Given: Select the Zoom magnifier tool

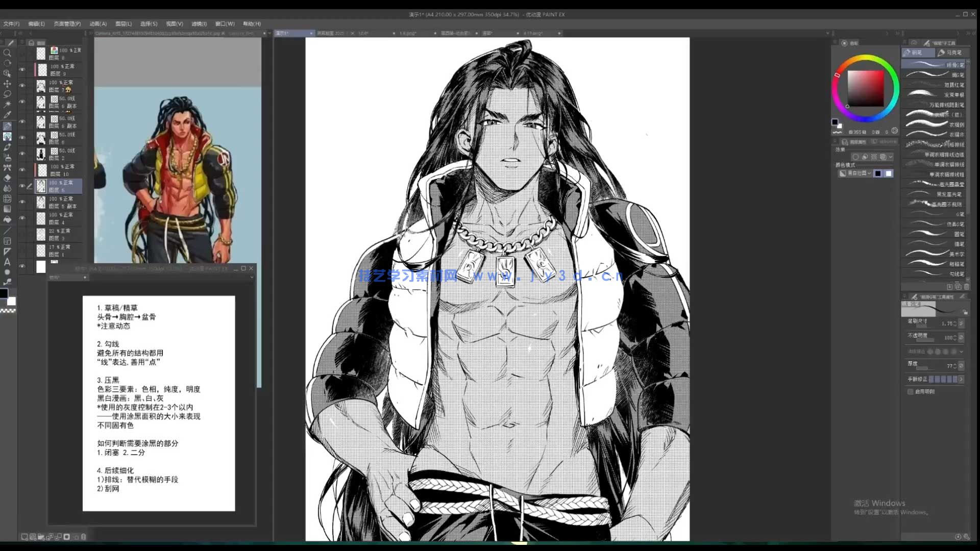Looking at the screenshot, I should pyautogui.click(x=7, y=53).
